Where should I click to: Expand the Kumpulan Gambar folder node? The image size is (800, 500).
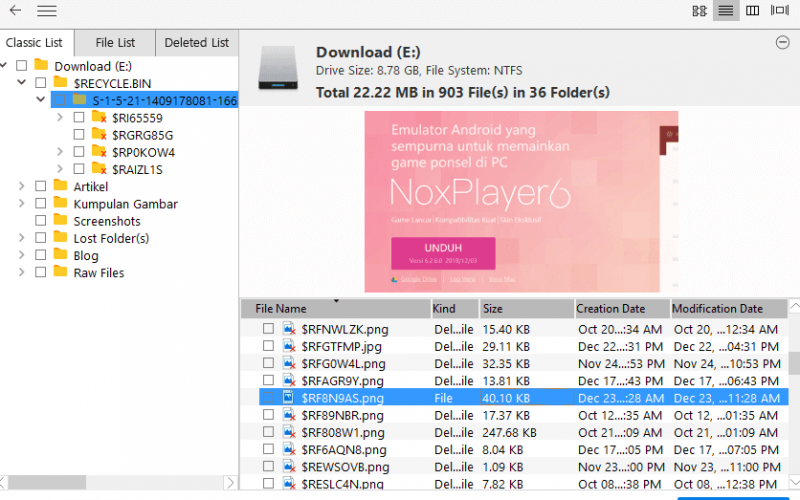point(21,204)
